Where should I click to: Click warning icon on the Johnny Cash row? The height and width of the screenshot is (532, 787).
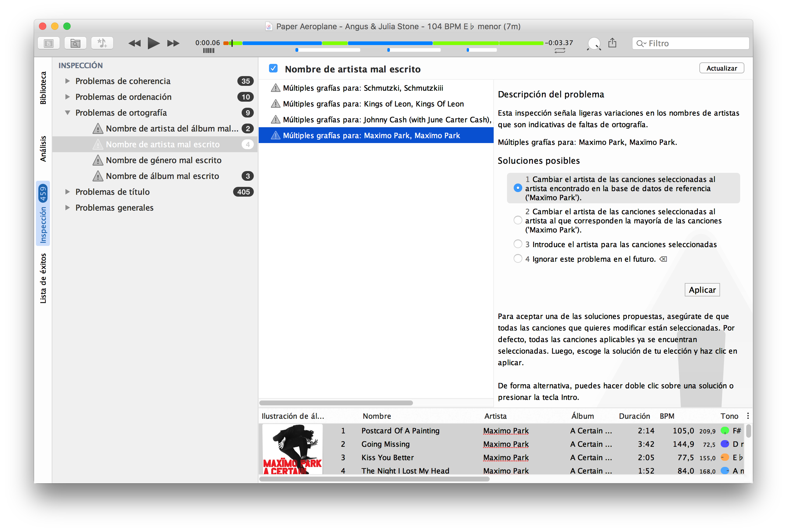pos(276,120)
